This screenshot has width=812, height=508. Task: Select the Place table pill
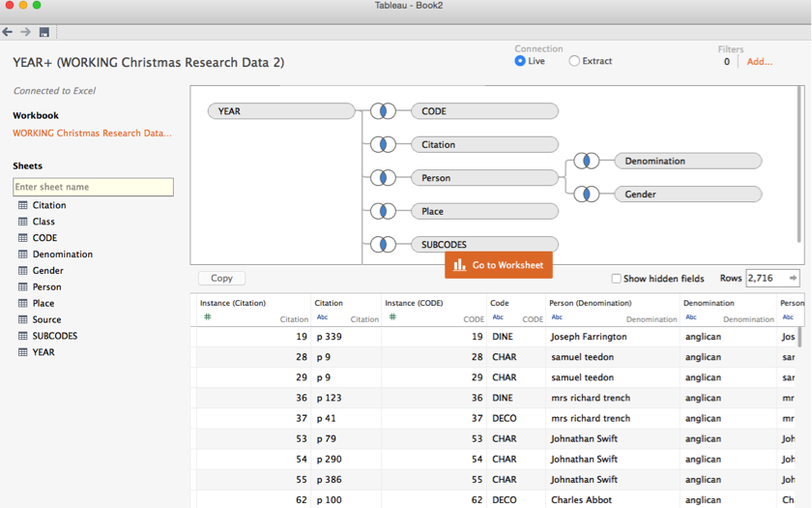[x=484, y=212]
